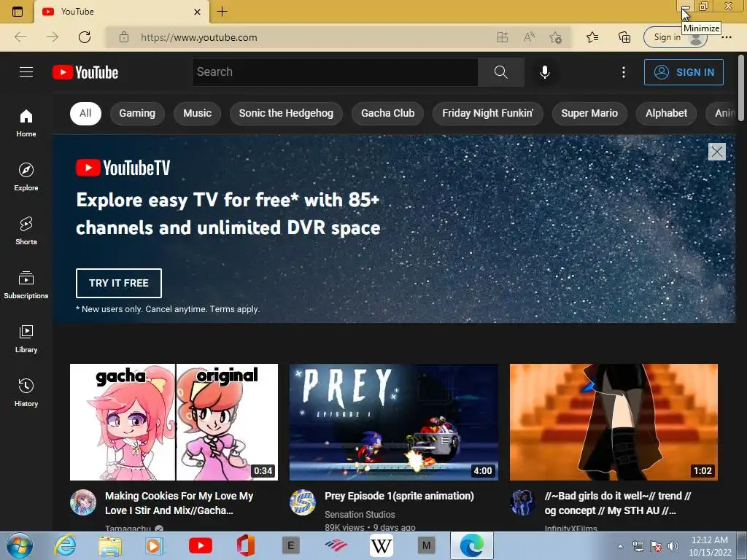Select the Super Mario filter chip
This screenshot has height=560, width=747.
[589, 113]
